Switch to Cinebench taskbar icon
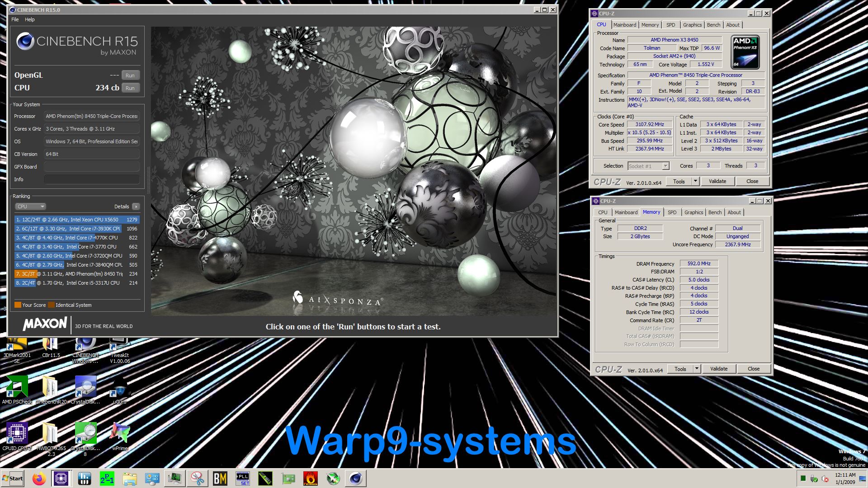868x488 pixels. pos(356,478)
